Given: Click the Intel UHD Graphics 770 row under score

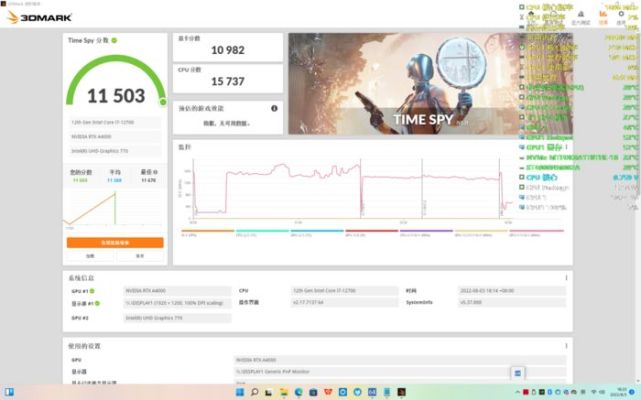Looking at the screenshot, I should coord(115,151).
